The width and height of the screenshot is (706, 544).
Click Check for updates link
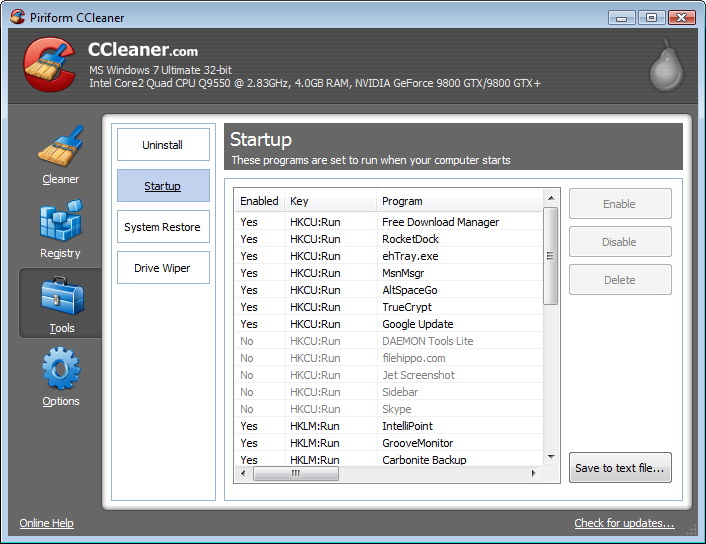pos(624,523)
